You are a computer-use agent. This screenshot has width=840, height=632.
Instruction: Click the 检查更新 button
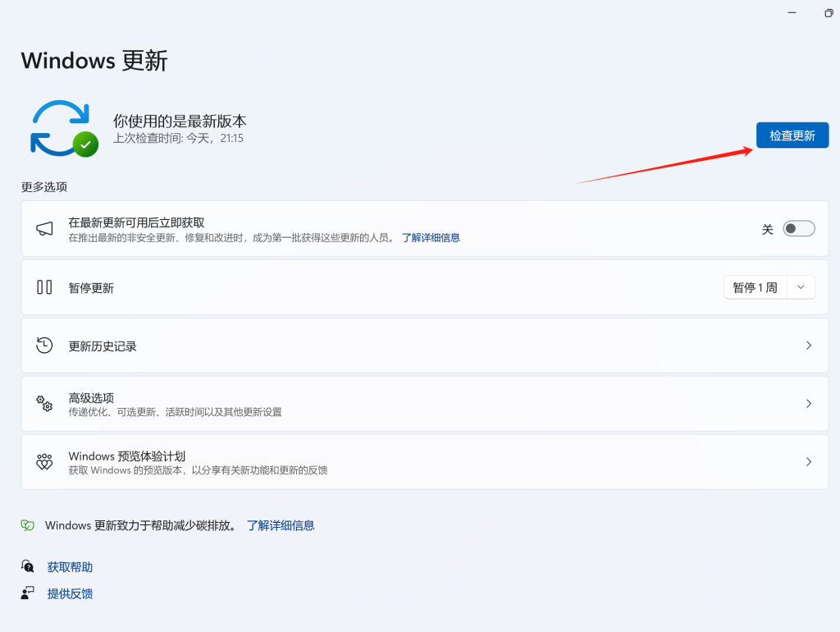click(792, 135)
